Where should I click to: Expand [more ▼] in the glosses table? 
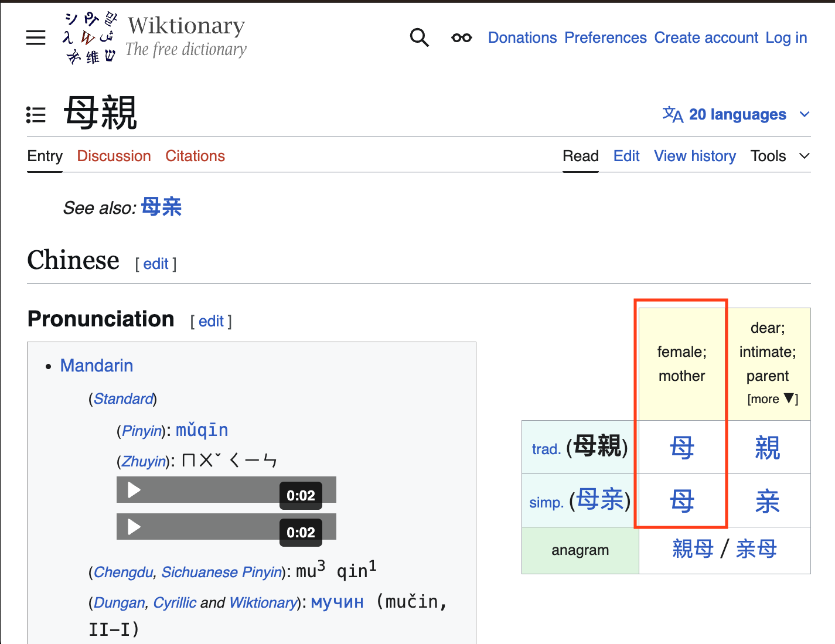pos(772,399)
